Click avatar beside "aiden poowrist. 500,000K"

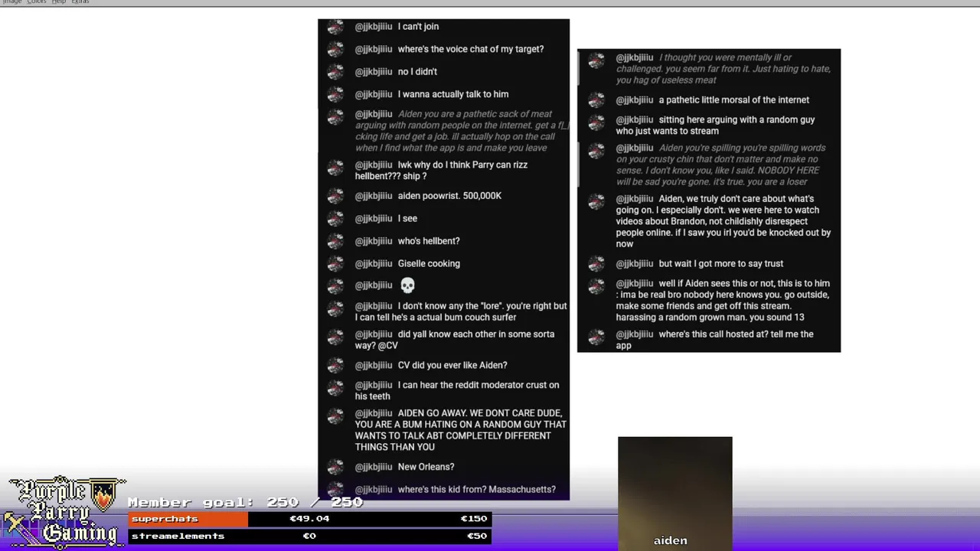click(335, 196)
